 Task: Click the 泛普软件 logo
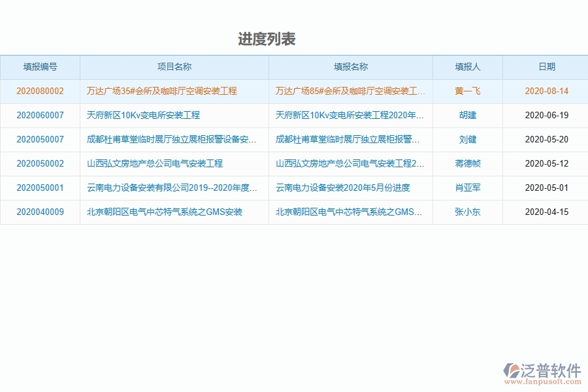pos(543,367)
